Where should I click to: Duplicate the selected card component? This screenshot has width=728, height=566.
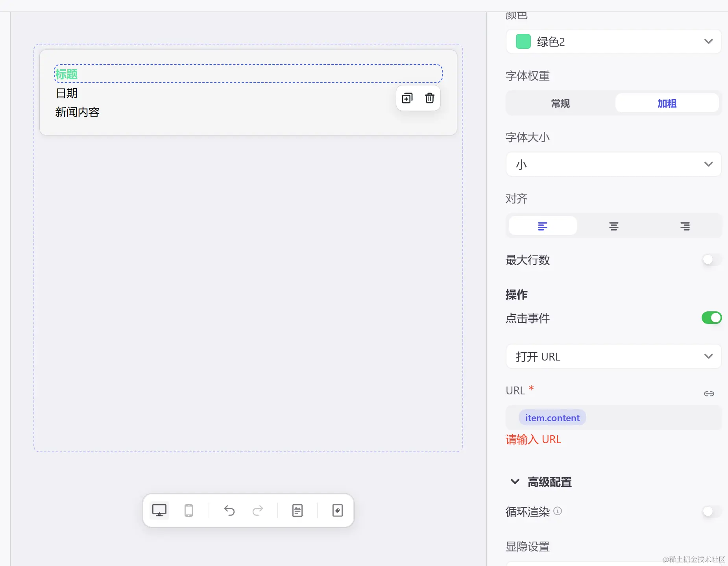pos(407,98)
